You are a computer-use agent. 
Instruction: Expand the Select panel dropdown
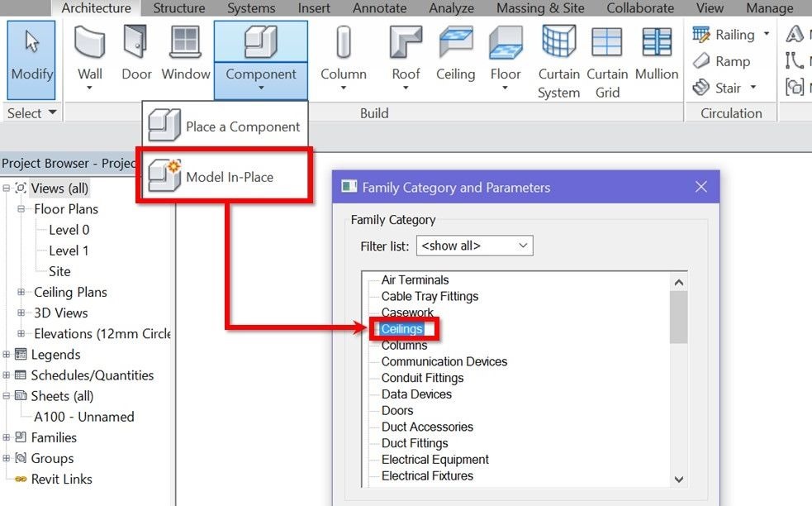[52, 112]
